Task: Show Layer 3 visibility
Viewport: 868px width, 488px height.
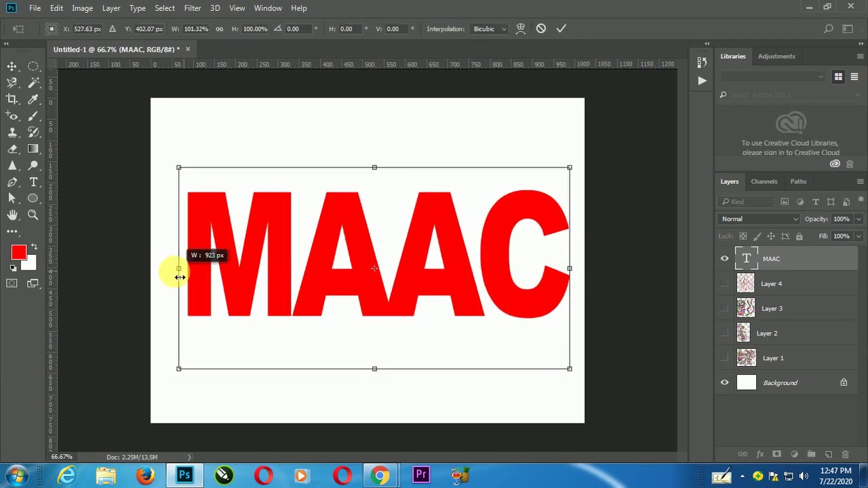Action: 724,308
